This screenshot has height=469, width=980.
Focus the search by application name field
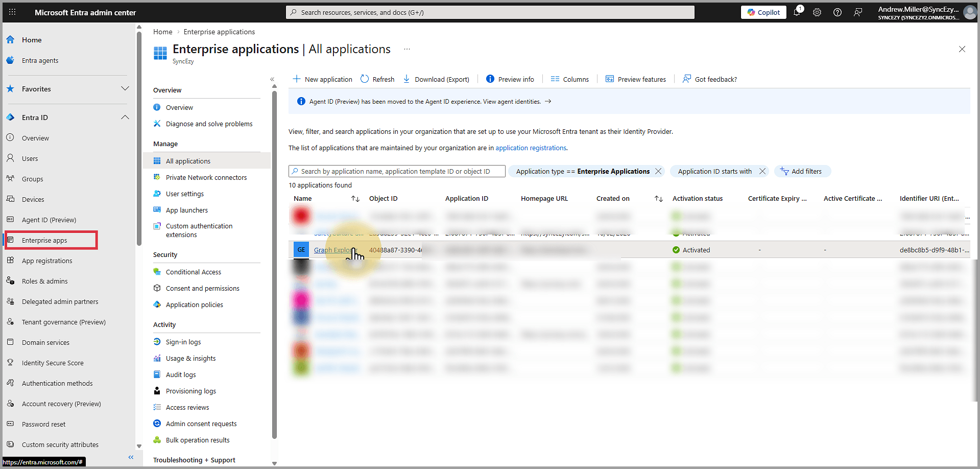click(x=397, y=171)
